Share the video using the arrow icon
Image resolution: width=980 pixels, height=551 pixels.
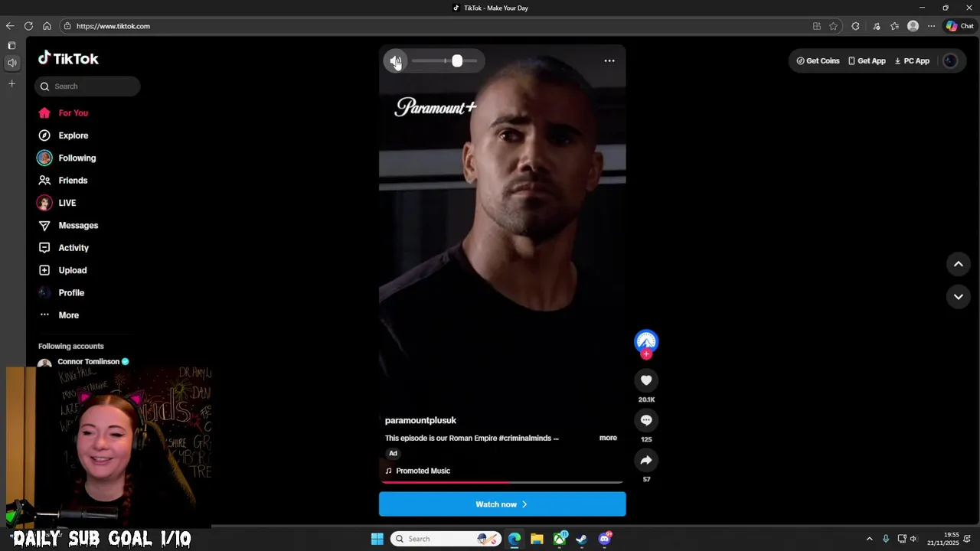point(646,460)
